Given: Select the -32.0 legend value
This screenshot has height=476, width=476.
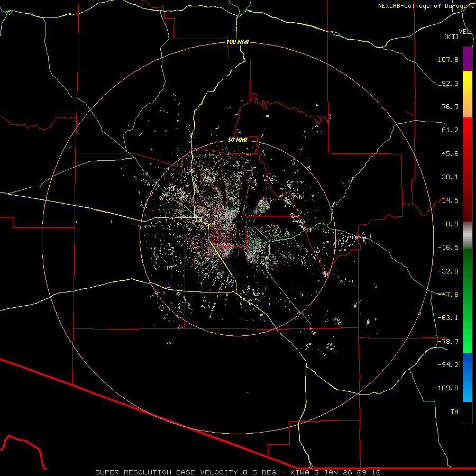Looking at the screenshot, I should coord(448,271).
